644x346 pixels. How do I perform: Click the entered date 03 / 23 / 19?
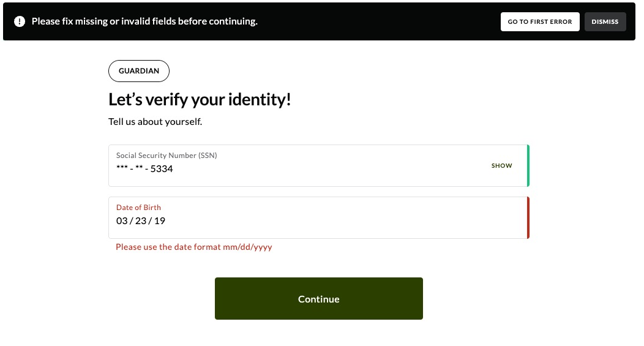(141, 221)
